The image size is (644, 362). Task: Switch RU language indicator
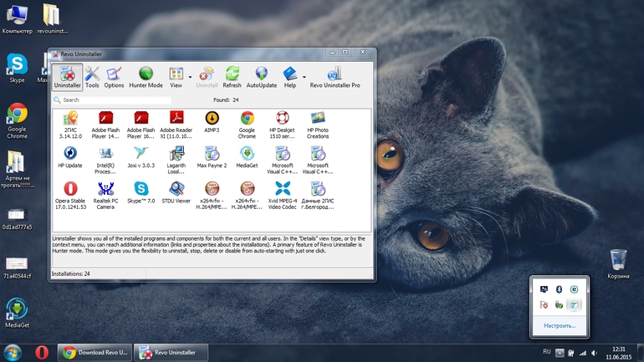click(x=547, y=352)
